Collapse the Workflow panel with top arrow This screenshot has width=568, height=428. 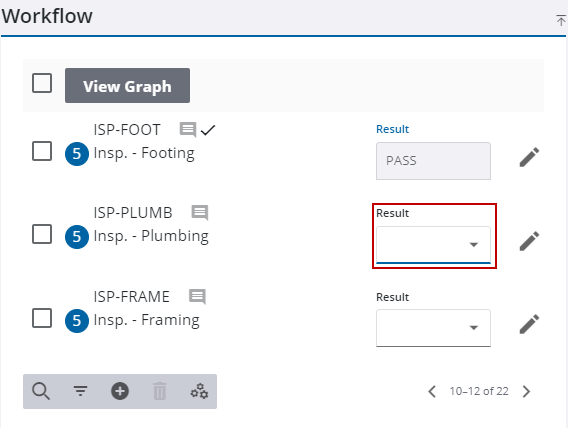(561, 20)
